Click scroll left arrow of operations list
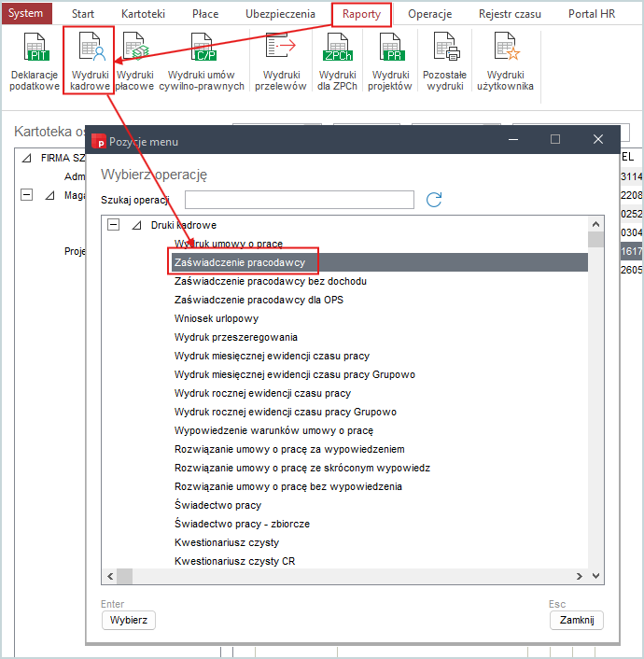 click(110, 576)
